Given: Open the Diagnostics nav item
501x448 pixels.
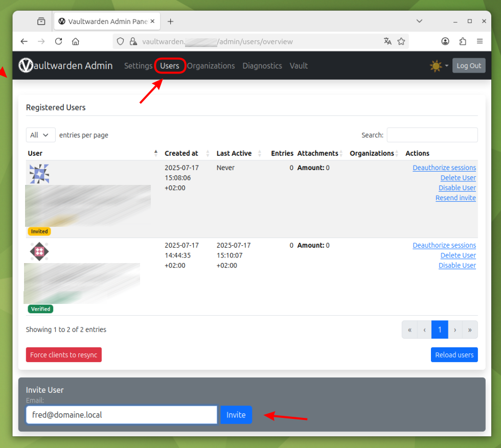Looking at the screenshot, I should click(x=262, y=66).
